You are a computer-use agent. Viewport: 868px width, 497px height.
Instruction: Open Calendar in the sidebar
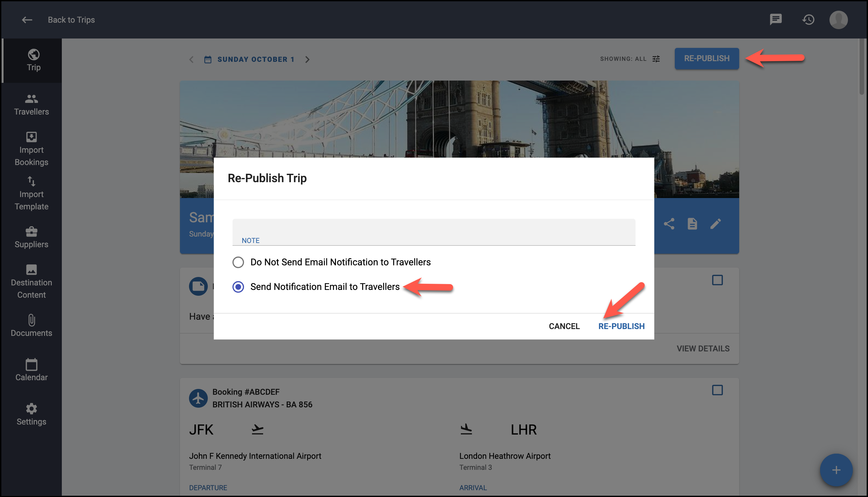[x=31, y=370]
